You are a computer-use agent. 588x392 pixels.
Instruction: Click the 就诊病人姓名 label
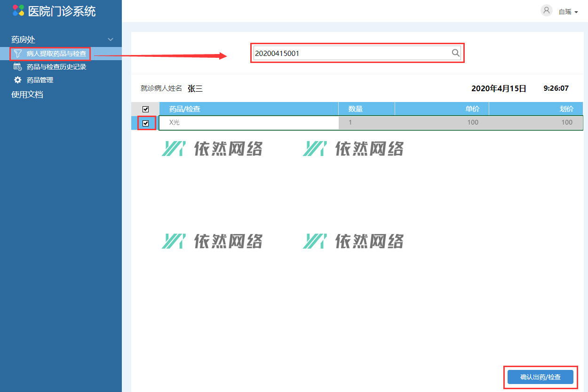[x=161, y=88]
